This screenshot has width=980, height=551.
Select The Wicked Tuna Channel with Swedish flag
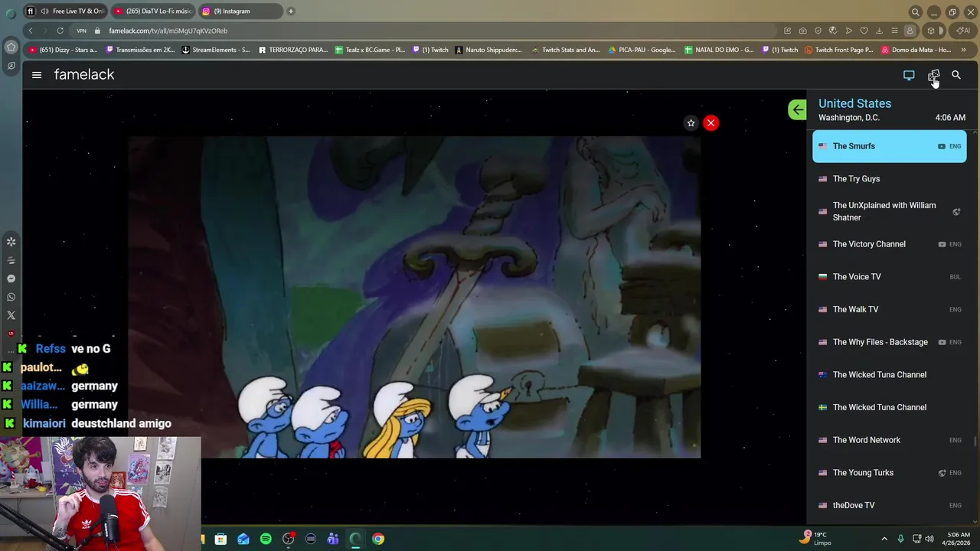click(889, 407)
